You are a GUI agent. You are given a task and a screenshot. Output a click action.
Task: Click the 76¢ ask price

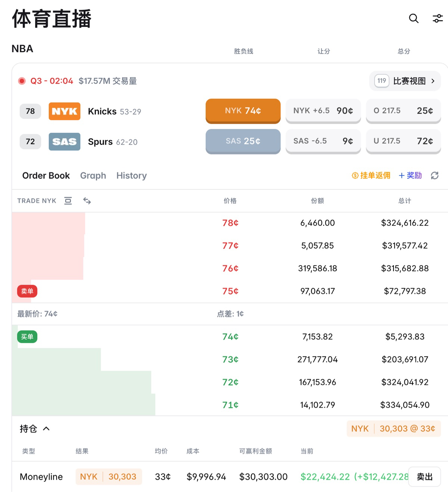point(230,268)
